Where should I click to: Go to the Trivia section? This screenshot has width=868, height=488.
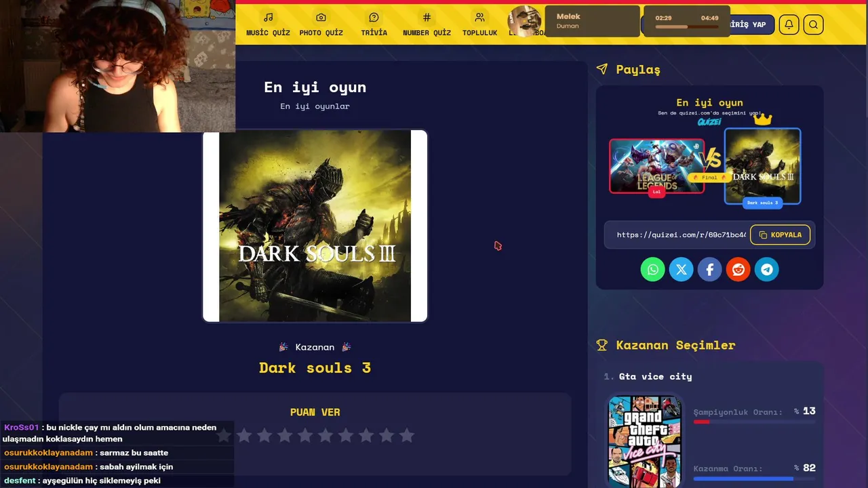pyautogui.click(x=374, y=24)
